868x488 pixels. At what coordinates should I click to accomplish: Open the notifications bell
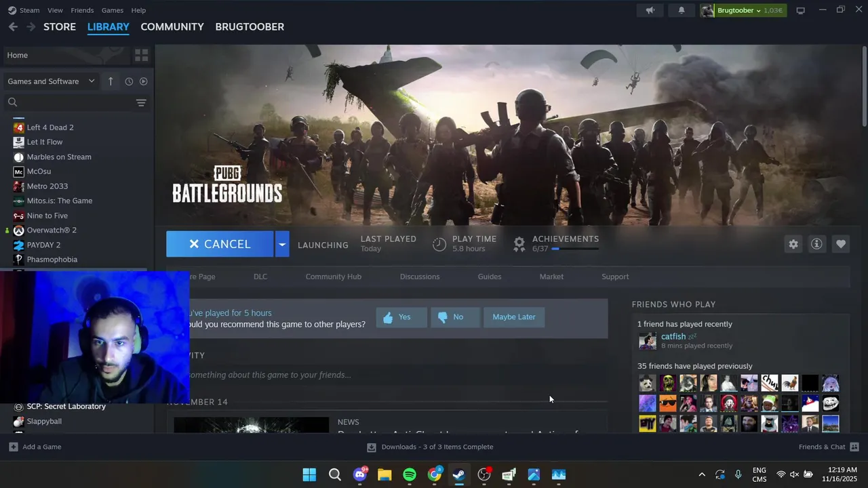(682, 10)
